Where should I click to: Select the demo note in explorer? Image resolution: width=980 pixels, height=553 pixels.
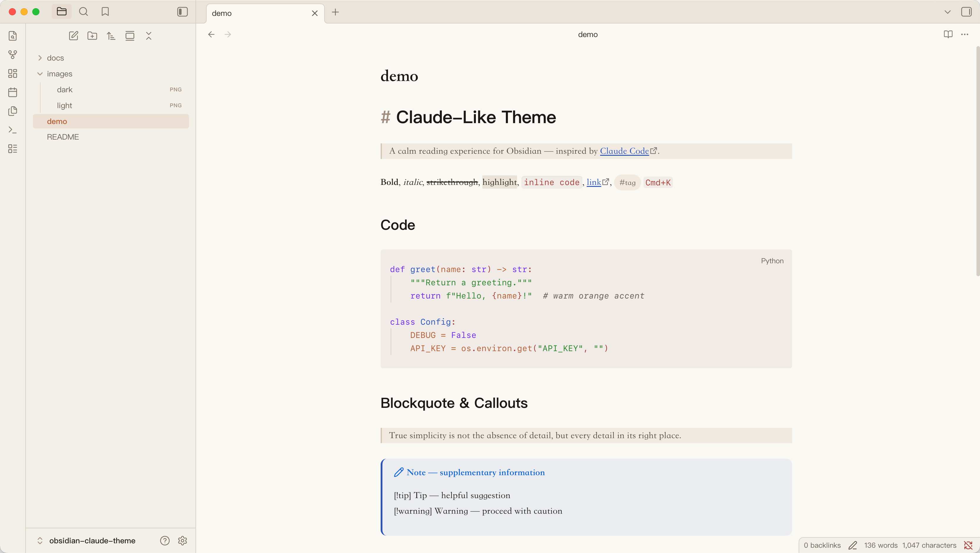tap(111, 121)
